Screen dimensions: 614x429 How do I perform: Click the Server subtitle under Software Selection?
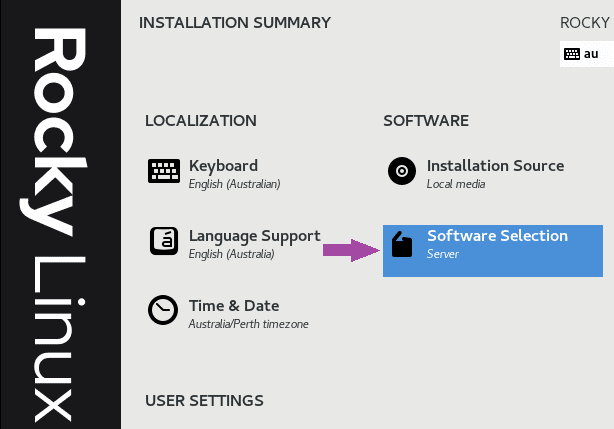click(x=442, y=254)
